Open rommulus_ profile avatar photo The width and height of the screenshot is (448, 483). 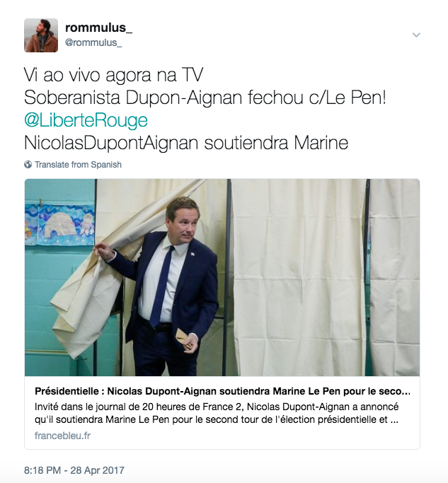click(x=41, y=35)
